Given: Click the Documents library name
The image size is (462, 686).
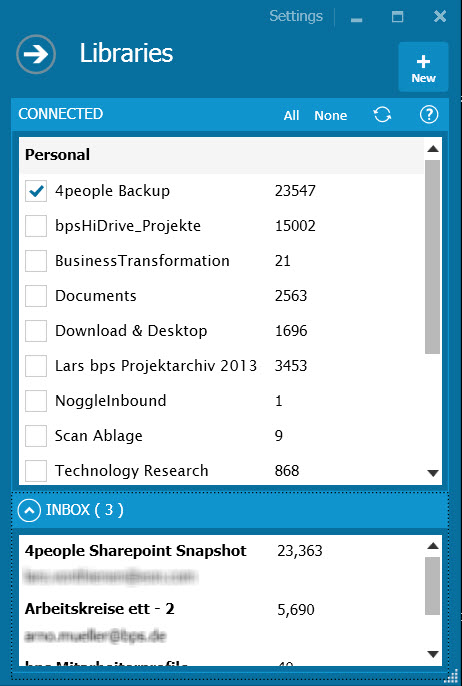Looking at the screenshot, I should pyautogui.click(x=96, y=296).
